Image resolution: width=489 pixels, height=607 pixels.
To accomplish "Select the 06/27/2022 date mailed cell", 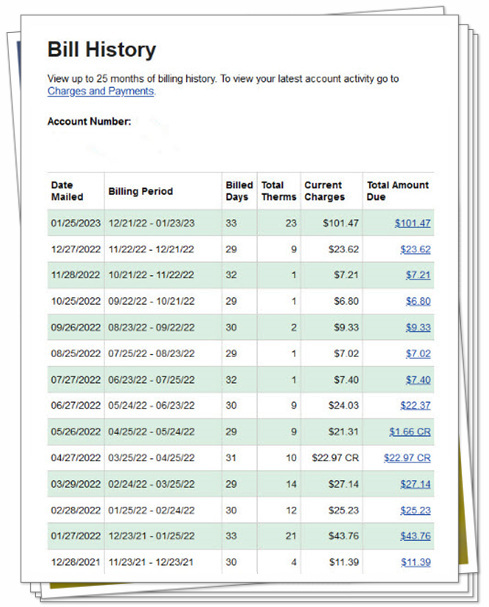I will coord(75,405).
